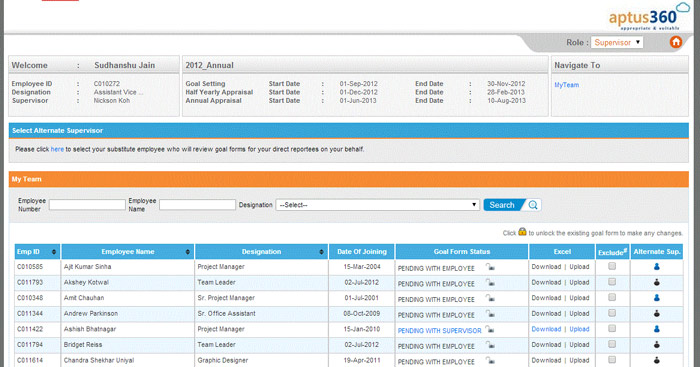Select employee name Akshey Kotwal
Screen dimensions: 700x367
point(86,282)
